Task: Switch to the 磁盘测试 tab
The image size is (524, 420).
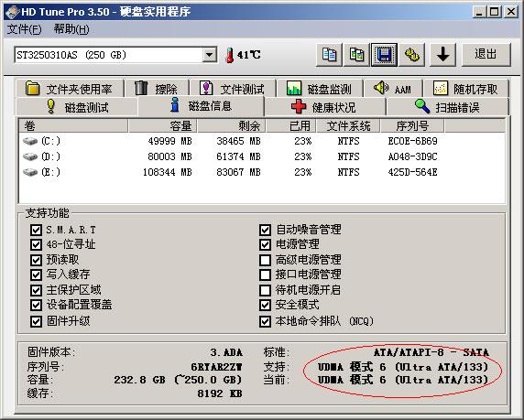Action: point(77,107)
